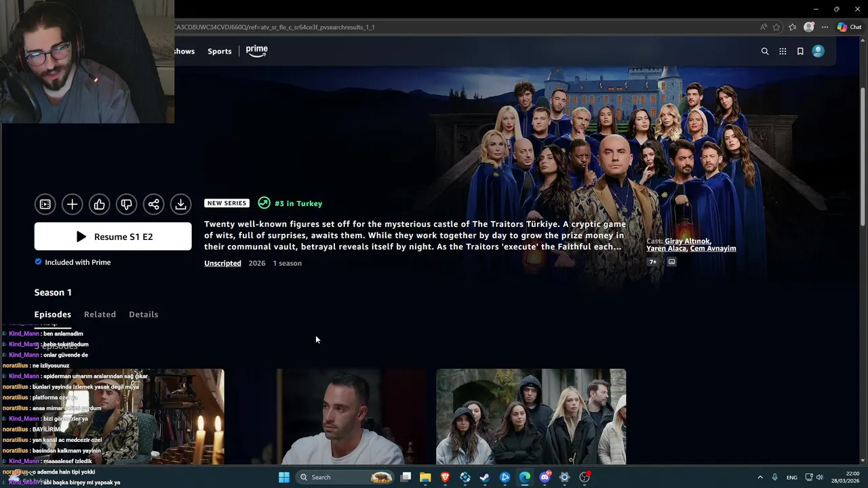The width and height of the screenshot is (868, 488).
Task: Open Copilot Chat in Edge
Action: (x=849, y=27)
